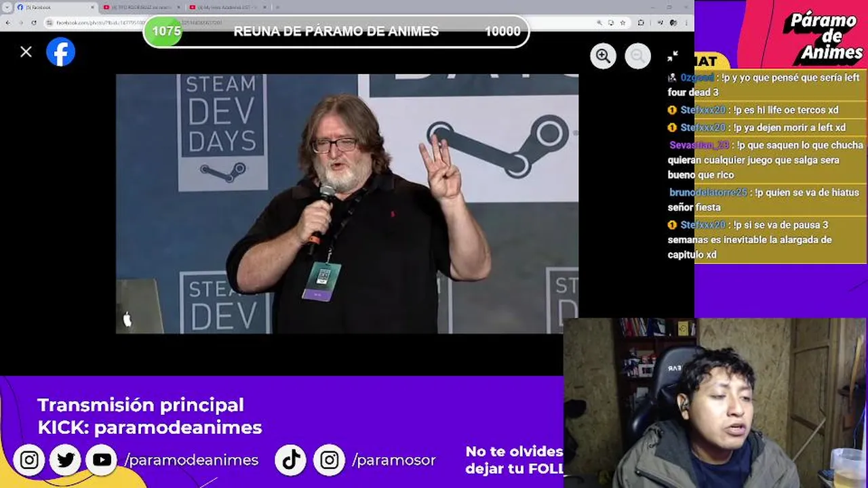Click 'KICK: paramodeanimes' text
The image size is (868, 488).
(149, 427)
